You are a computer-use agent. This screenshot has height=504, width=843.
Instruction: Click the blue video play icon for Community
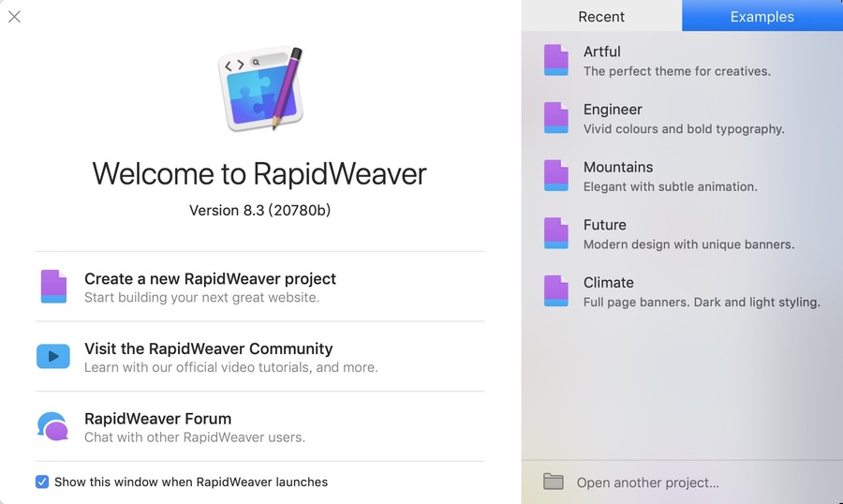53,356
